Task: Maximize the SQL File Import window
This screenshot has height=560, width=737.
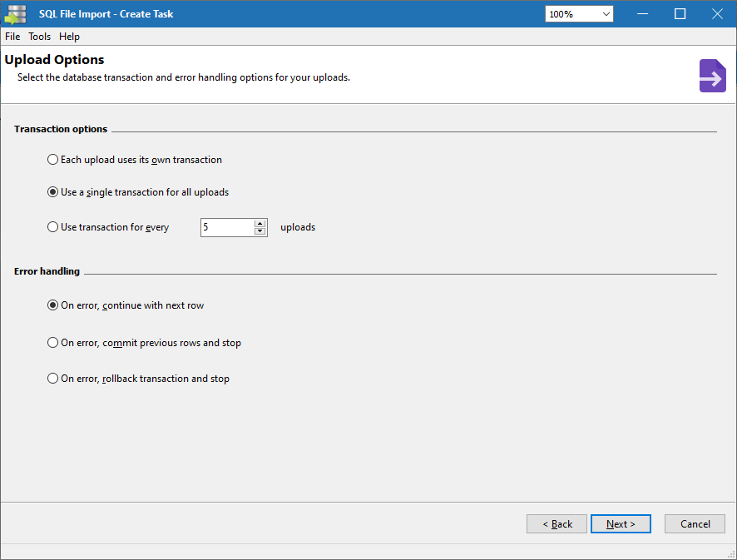Action: click(x=680, y=14)
